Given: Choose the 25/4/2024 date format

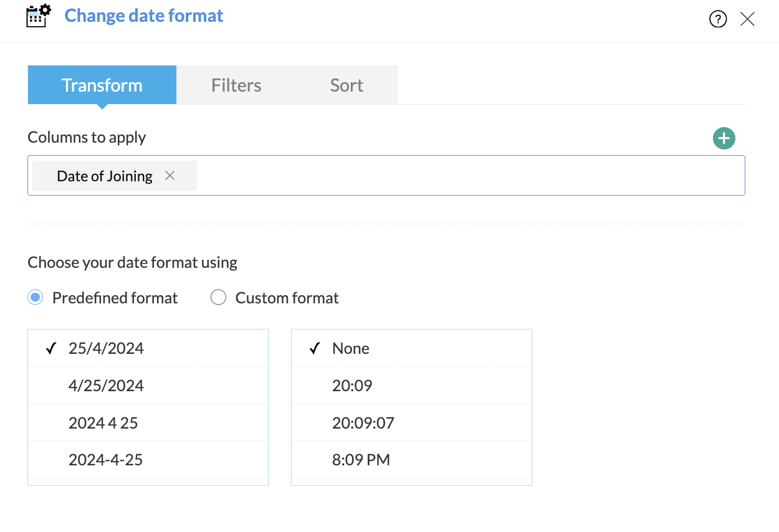Looking at the screenshot, I should [107, 348].
